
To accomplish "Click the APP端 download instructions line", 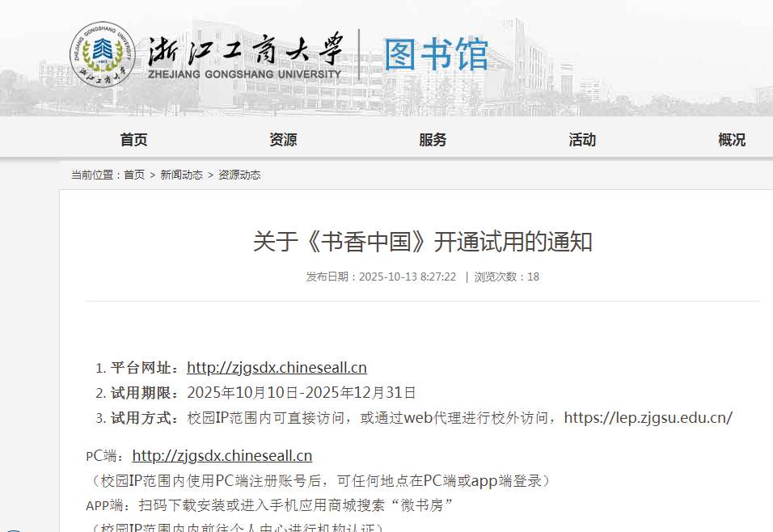I will [268, 505].
